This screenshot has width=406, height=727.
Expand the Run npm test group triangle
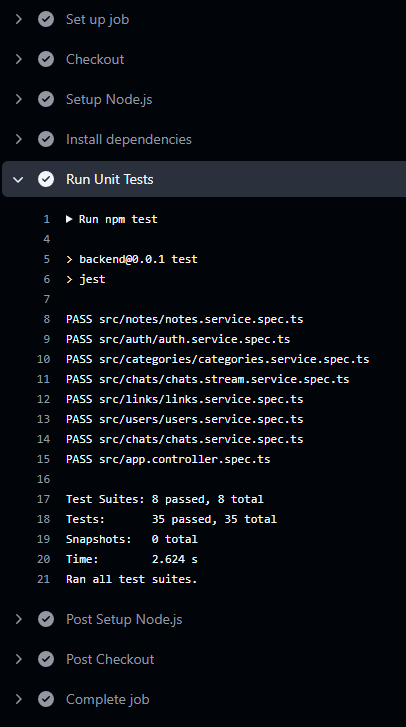pyautogui.click(x=69, y=219)
